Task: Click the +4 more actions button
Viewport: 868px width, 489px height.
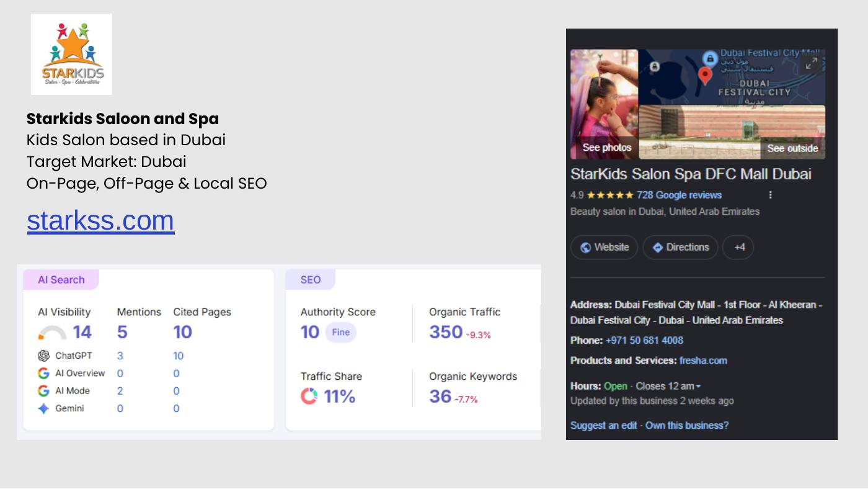Action: pos(739,247)
